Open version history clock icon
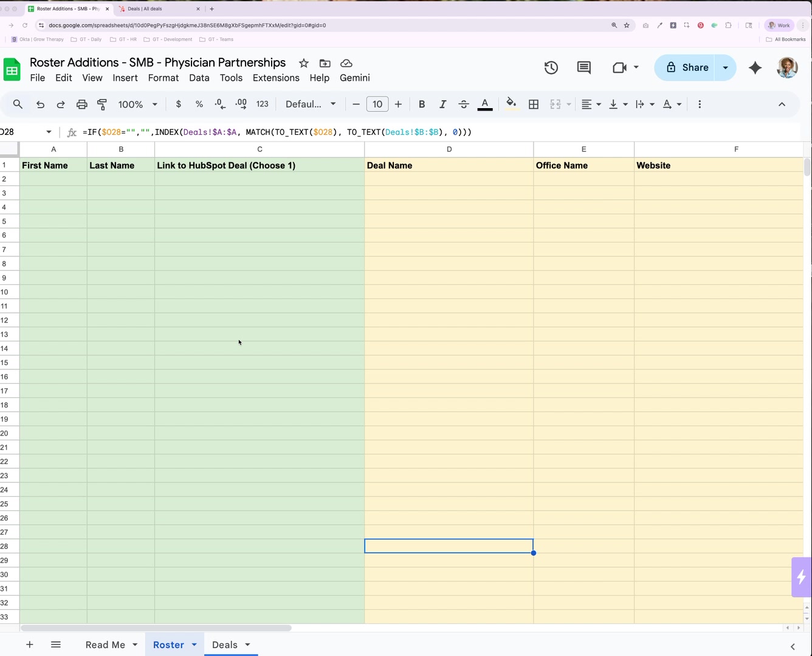The height and width of the screenshot is (656, 812). click(551, 67)
